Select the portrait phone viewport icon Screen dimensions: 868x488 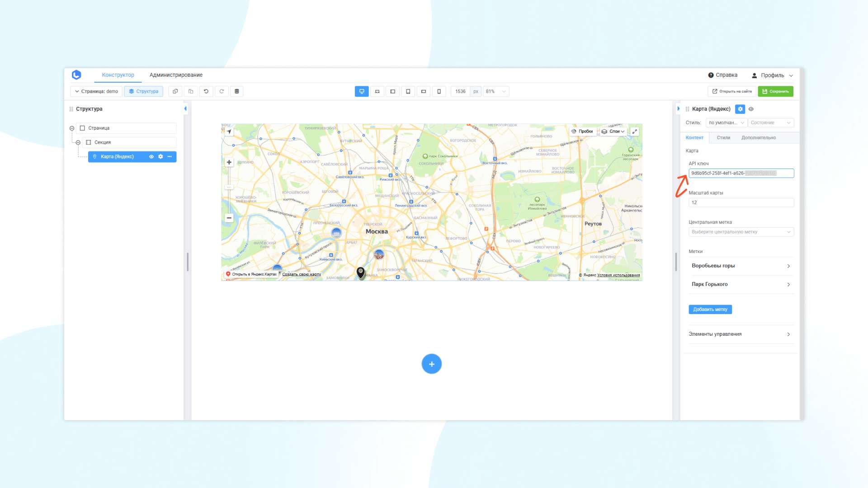439,91
